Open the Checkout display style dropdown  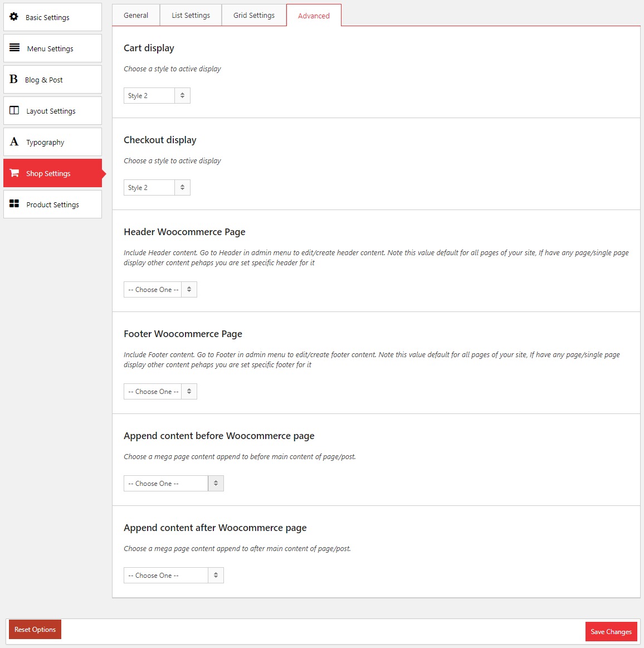point(157,188)
